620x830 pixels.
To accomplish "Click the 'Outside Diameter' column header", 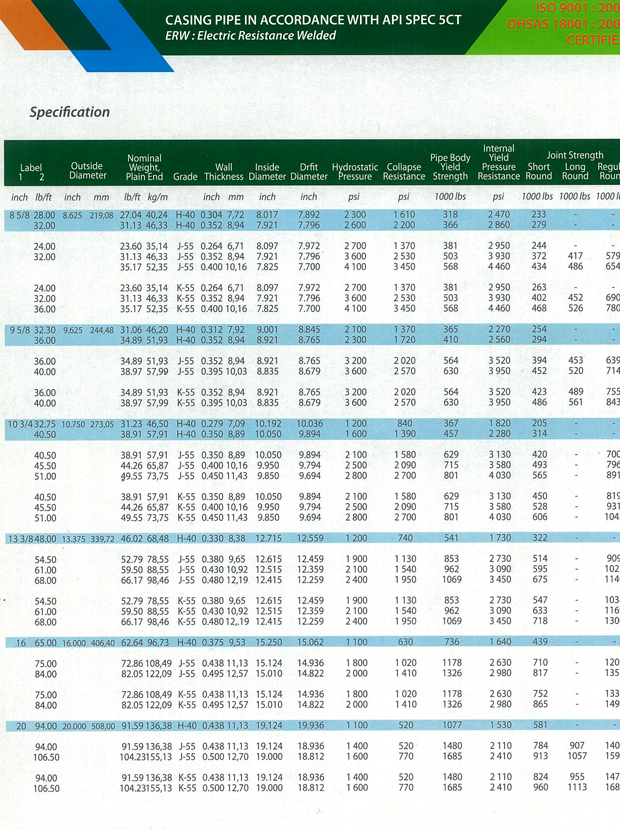I will click(88, 171).
